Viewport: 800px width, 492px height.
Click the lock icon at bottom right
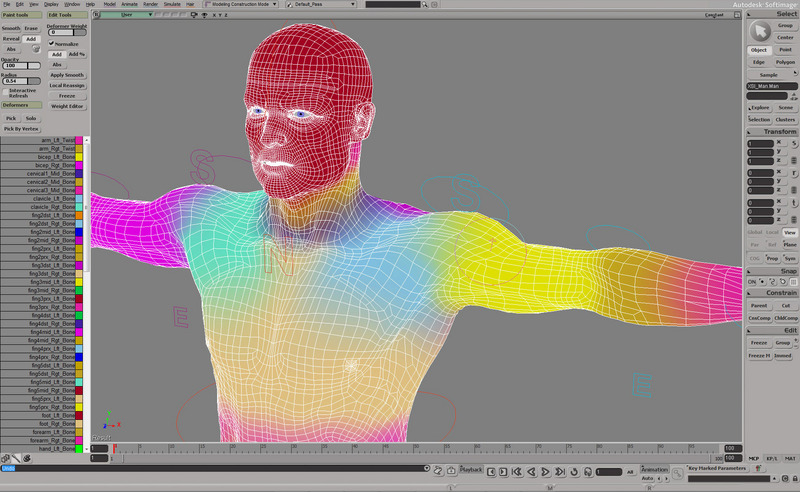pos(795,479)
